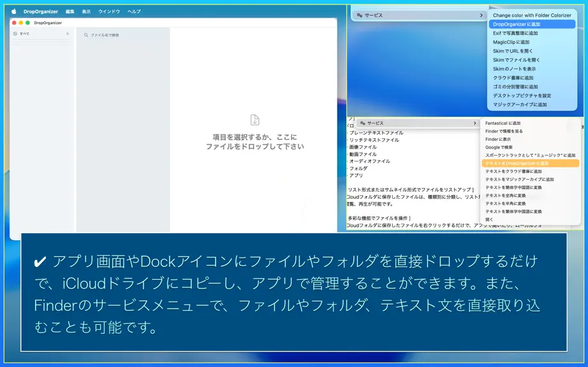Click the DropOrganizer window title text
The width and height of the screenshot is (588, 367).
click(48, 23)
